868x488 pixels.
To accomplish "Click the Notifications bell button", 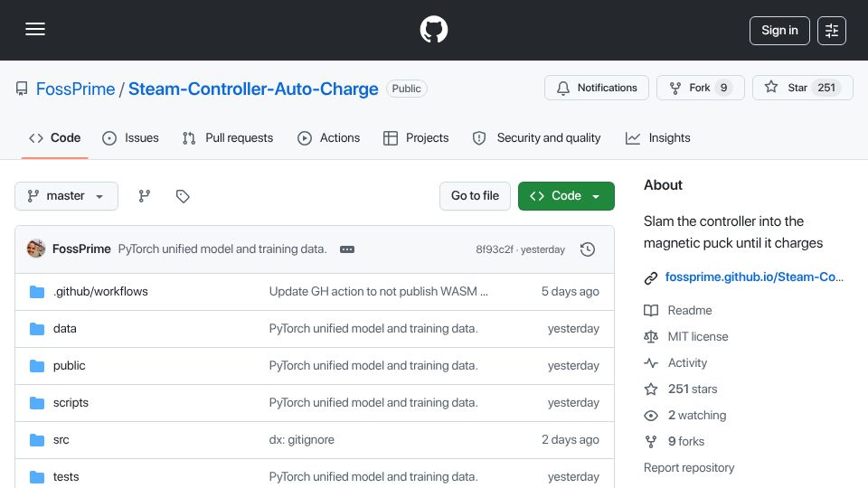I will 596,88.
